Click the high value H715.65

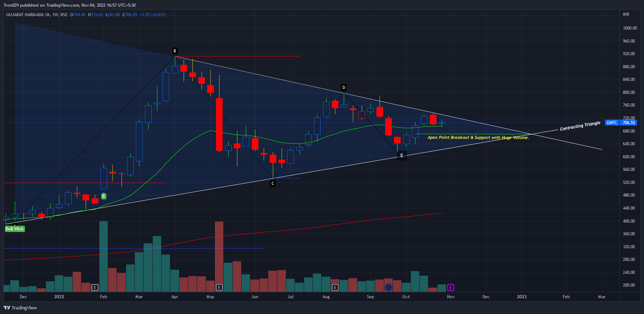96,15
